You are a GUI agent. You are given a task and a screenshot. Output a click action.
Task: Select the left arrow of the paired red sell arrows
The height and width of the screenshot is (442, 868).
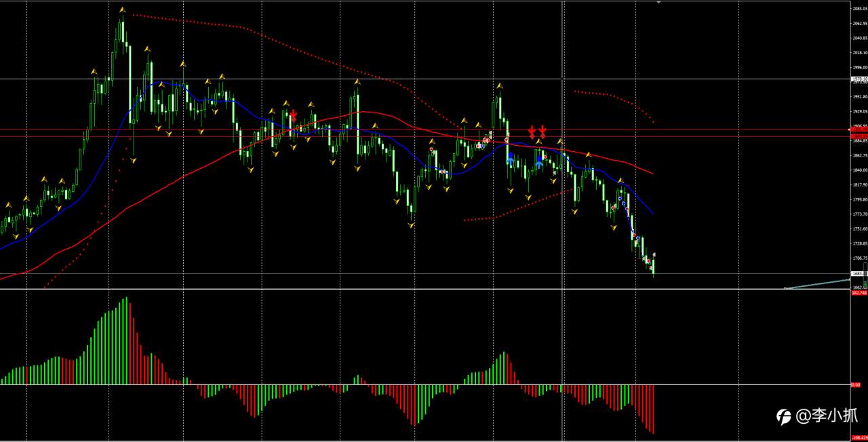click(532, 131)
